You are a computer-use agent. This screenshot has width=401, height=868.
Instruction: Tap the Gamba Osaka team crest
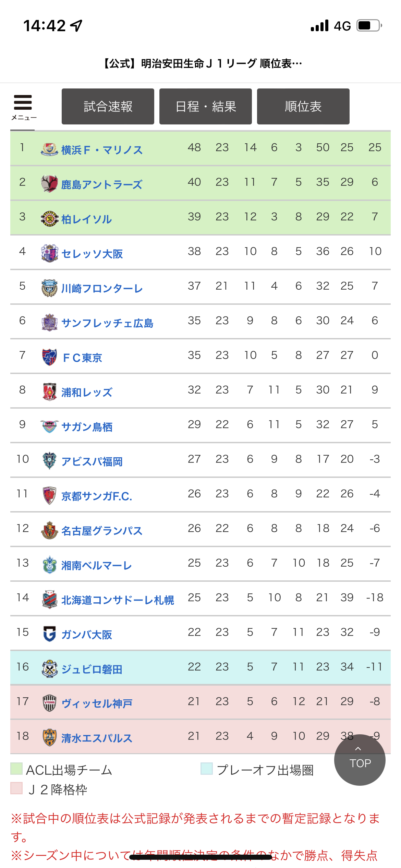pyautogui.click(x=49, y=634)
